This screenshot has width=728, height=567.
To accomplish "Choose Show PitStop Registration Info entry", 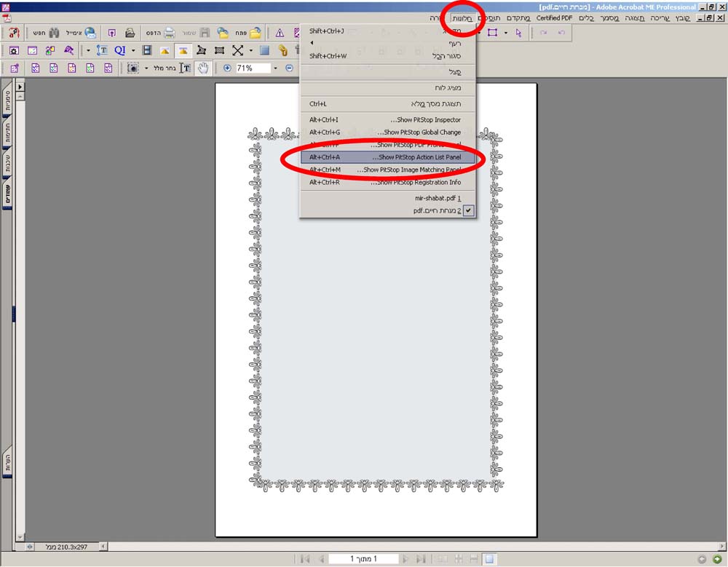I will coord(388,183).
